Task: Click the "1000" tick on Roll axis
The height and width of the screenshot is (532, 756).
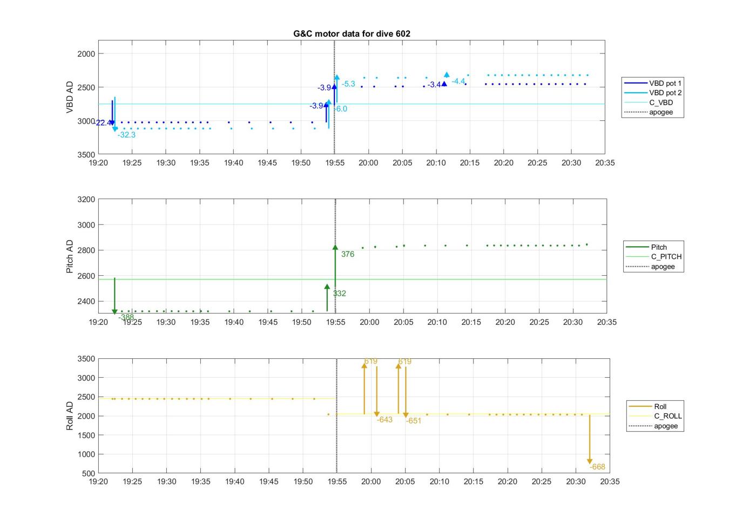Action: pos(86,454)
